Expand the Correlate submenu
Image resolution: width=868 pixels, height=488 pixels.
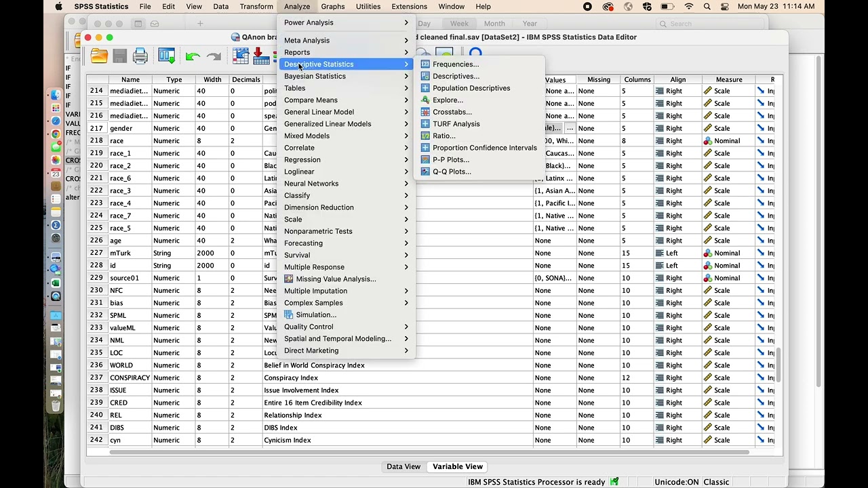(347, 148)
